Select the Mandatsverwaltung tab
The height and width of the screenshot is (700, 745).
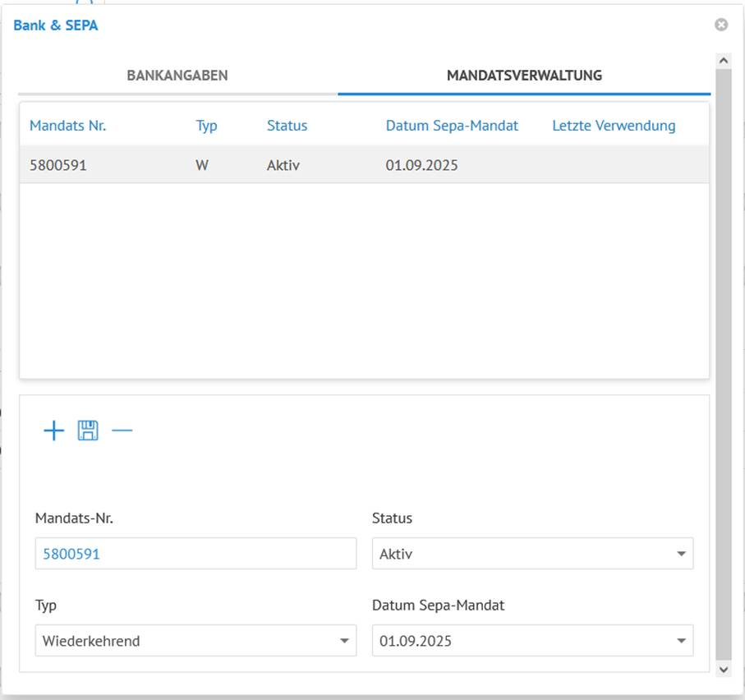click(x=524, y=76)
